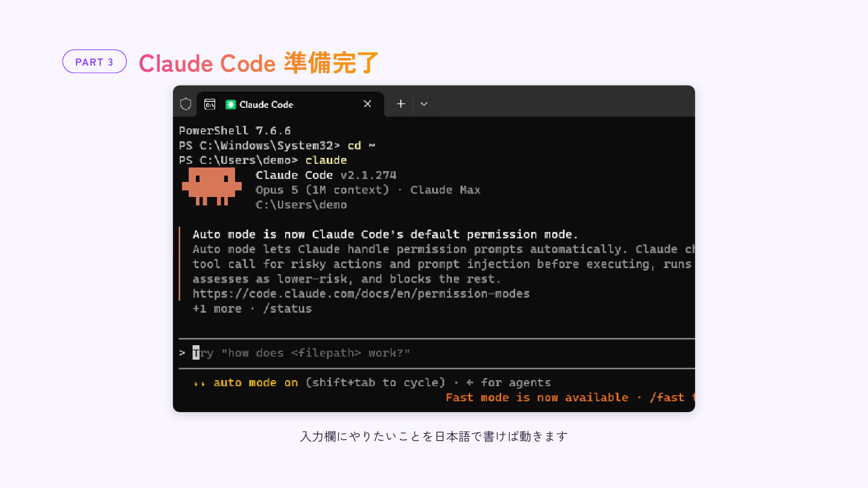Click the green Claude Code tab icon
Screen dimensions: 868x488
230,104
